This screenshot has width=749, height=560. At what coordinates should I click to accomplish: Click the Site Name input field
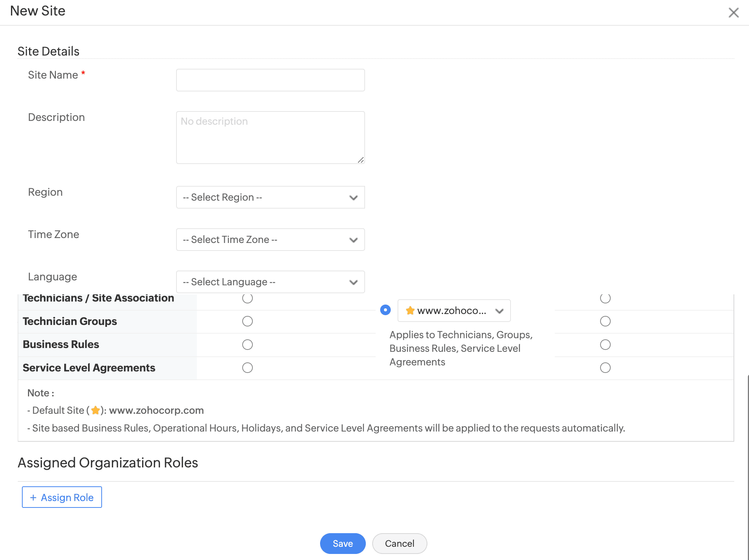[270, 80]
